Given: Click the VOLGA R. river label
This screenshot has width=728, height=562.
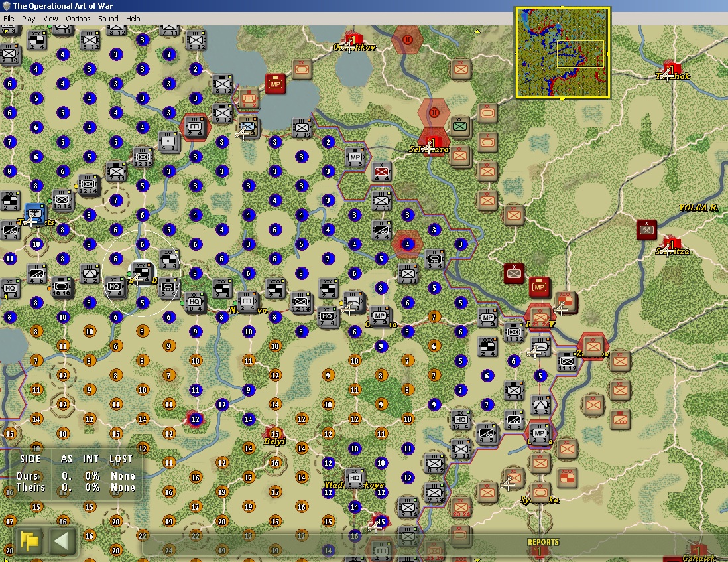Looking at the screenshot, I should [698, 208].
